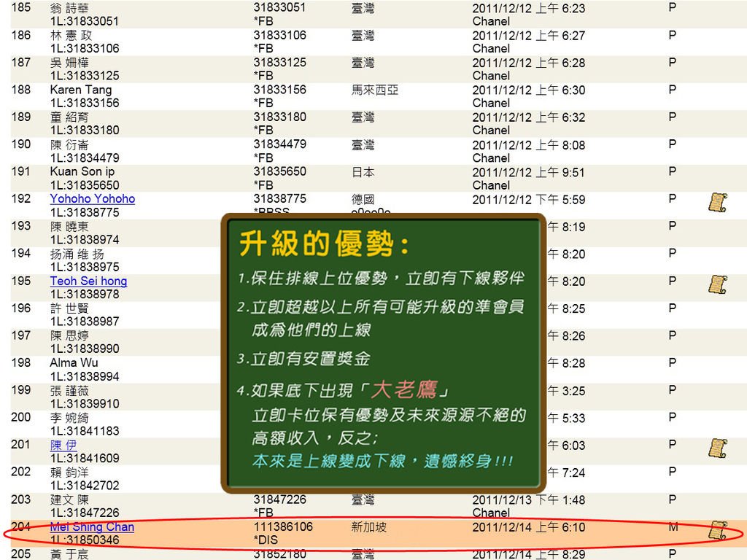Click date 2011/12/12 上午 6:27
Image resolution: width=747 pixels, height=560 pixels.
click(528, 36)
